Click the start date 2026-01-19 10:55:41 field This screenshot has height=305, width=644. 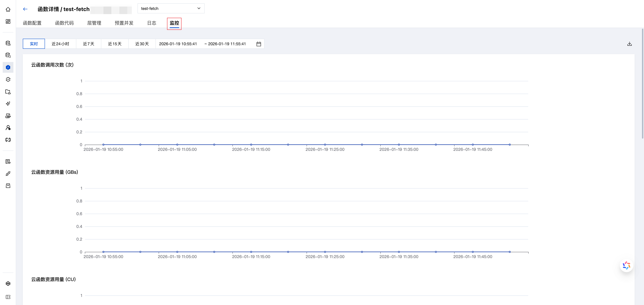tap(178, 44)
